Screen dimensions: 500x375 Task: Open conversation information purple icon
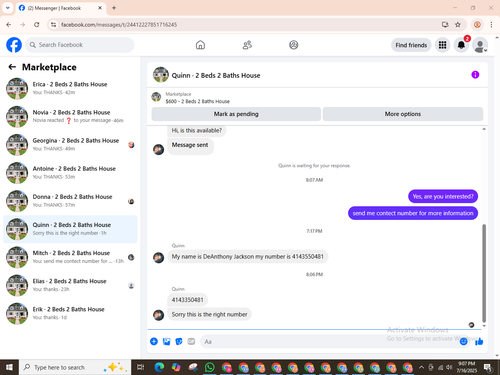tap(475, 75)
